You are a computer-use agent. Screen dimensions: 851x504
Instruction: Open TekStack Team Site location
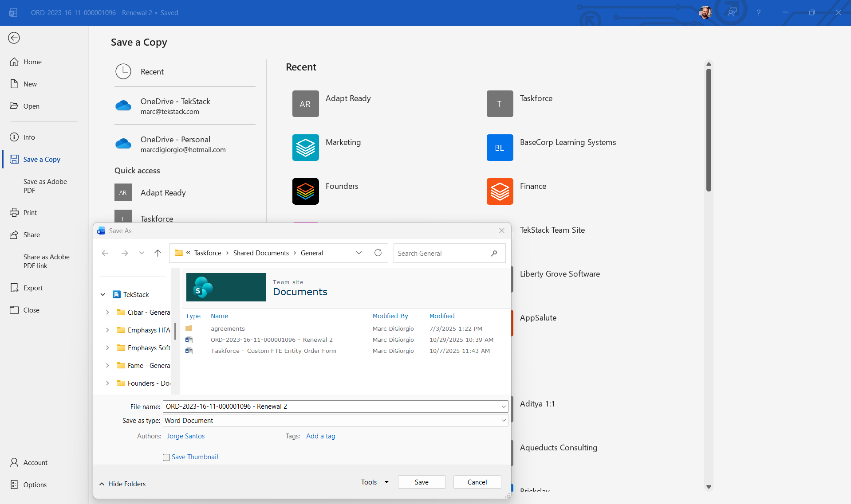point(552,230)
